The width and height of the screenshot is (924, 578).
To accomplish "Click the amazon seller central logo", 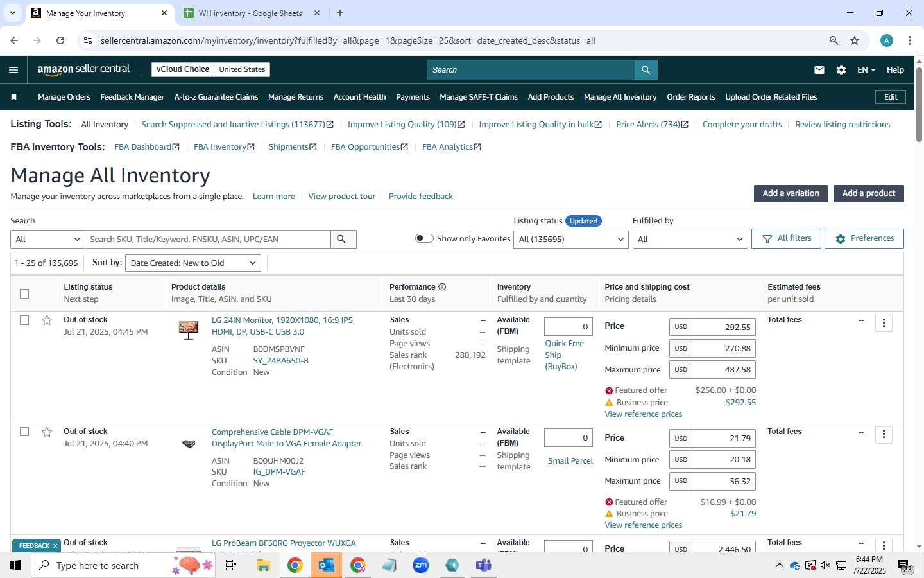I will (x=83, y=69).
